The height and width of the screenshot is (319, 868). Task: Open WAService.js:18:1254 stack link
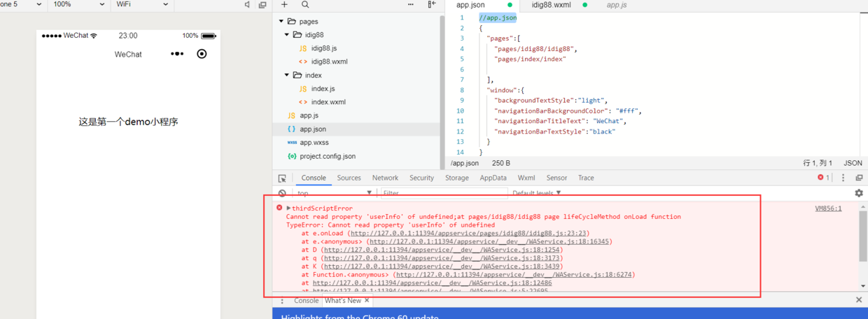point(443,250)
